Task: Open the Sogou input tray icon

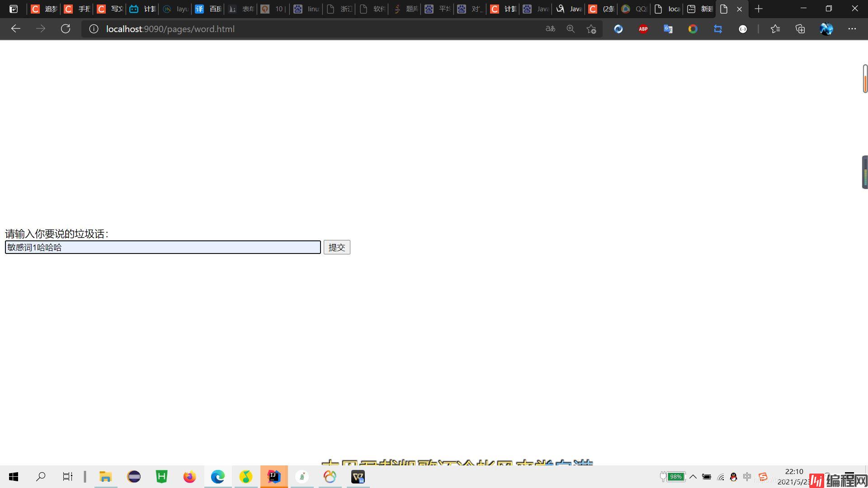Action: (x=763, y=477)
